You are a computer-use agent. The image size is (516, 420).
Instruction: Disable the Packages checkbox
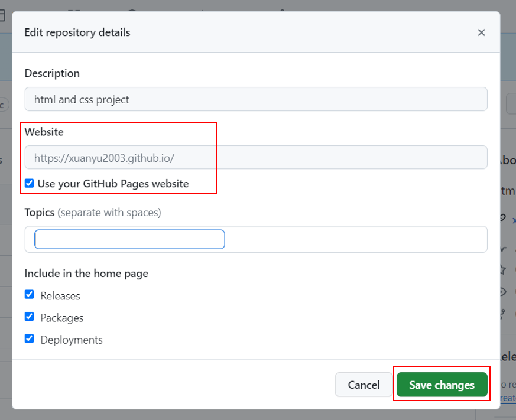30,317
